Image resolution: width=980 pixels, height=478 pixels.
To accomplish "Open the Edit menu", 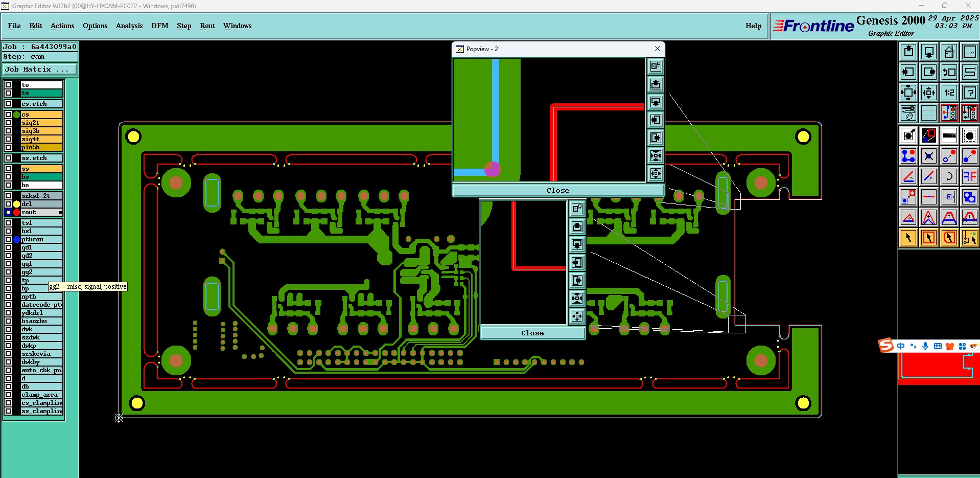I will pyautogui.click(x=36, y=26).
